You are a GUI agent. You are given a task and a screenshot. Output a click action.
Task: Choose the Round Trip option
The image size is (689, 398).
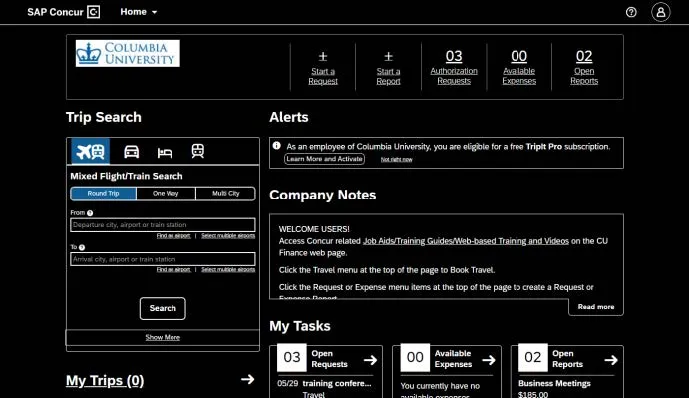click(103, 194)
